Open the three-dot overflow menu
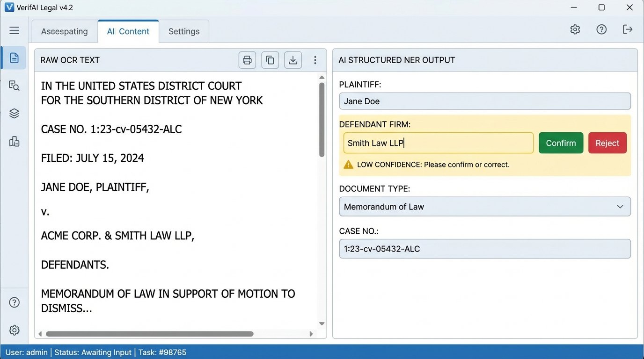Screen dimensions: 644x359 pyautogui.click(x=315, y=60)
